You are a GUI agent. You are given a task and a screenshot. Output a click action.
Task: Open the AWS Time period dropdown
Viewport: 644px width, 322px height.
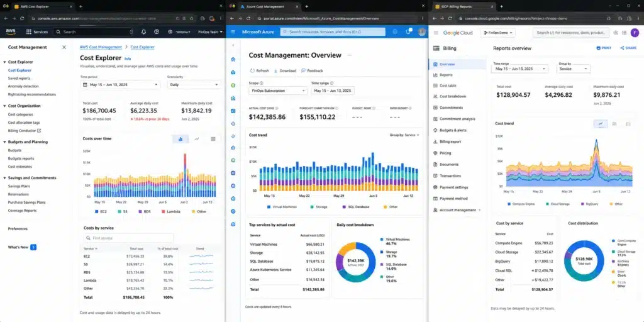tap(120, 85)
